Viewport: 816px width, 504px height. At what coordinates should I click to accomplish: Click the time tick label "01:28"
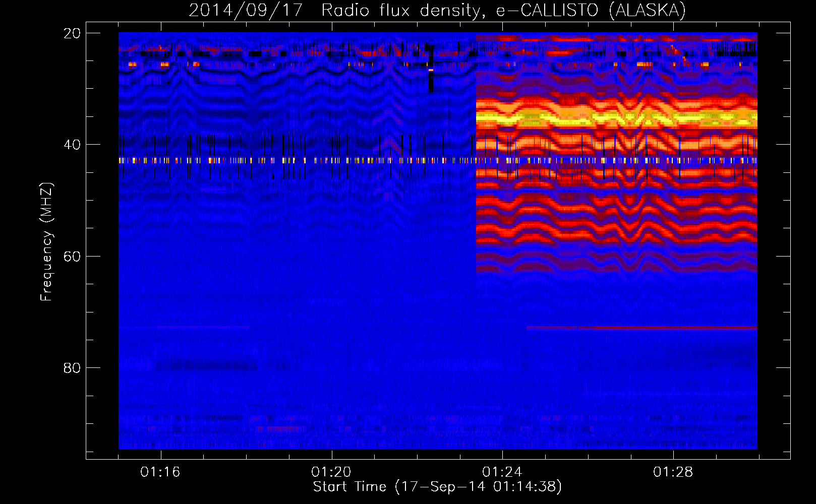[x=673, y=472]
